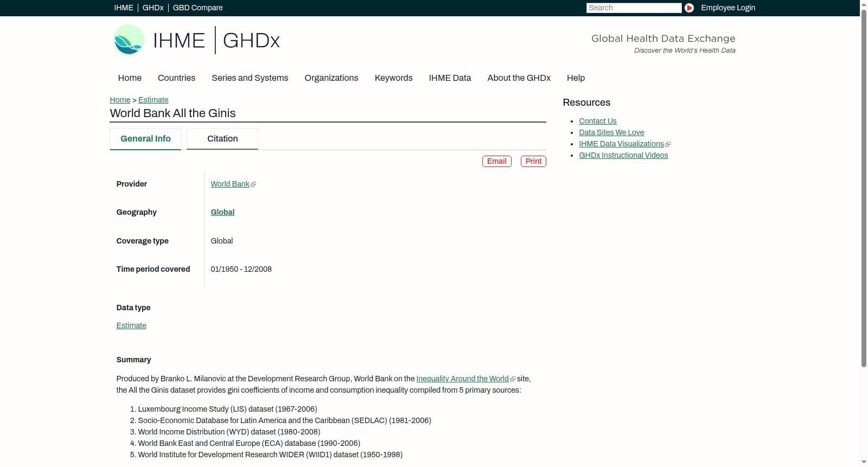Click the vertical scrollbar thumb

(864, 188)
